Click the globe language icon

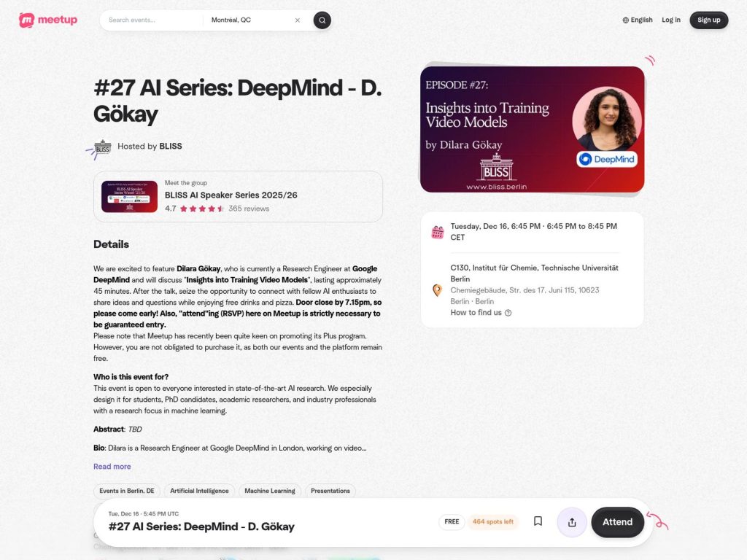click(x=625, y=20)
